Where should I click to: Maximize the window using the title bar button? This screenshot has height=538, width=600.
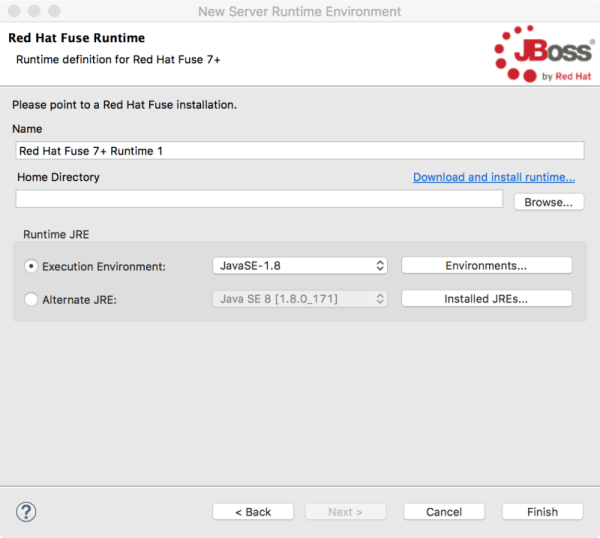tap(55, 11)
